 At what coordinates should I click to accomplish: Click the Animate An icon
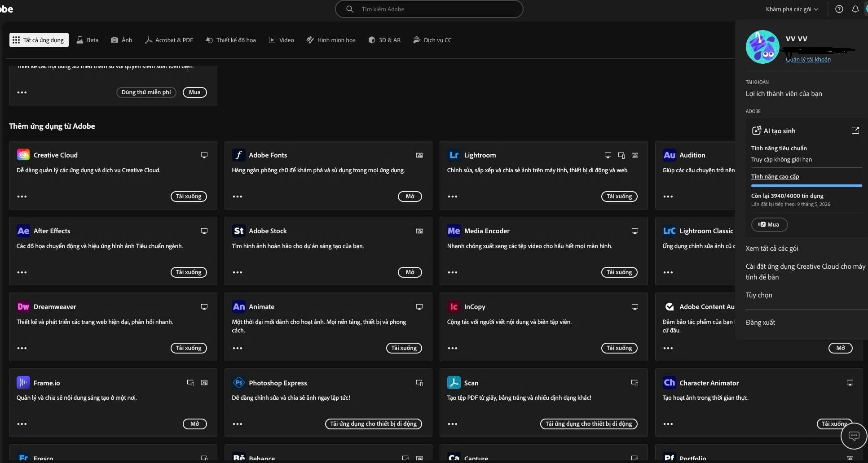pos(238,306)
